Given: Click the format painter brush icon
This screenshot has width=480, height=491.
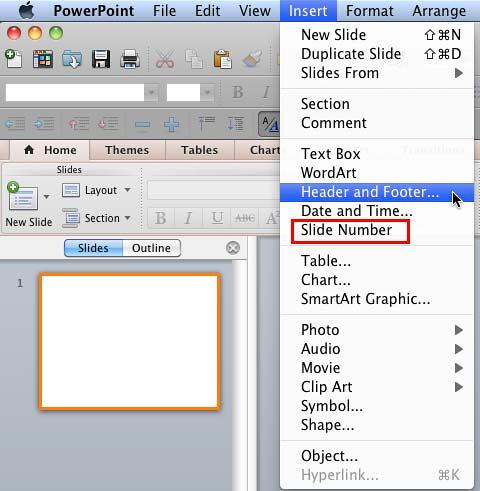Looking at the screenshot, I should (252, 59).
